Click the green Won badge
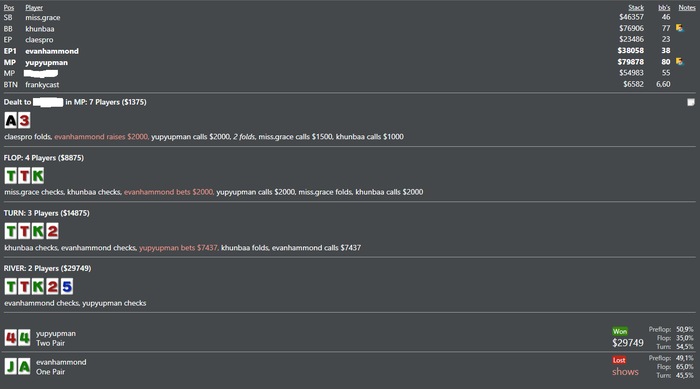The width and height of the screenshot is (700, 389). coord(620,331)
